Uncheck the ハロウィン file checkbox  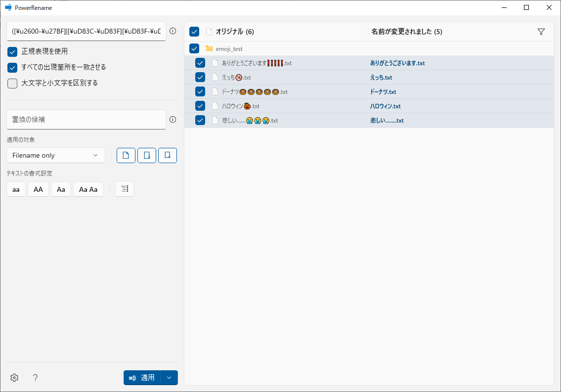tap(200, 106)
